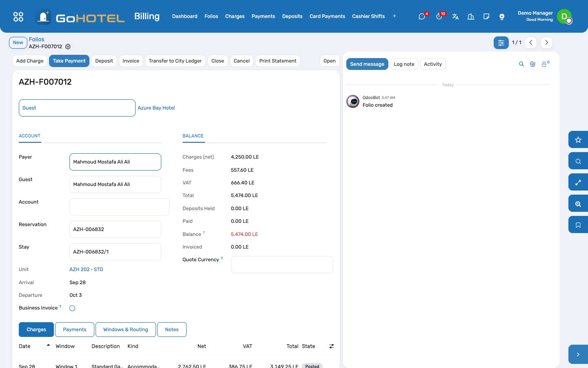Click the Add Charge button
The width and height of the screenshot is (588, 368).
pos(30,61)
